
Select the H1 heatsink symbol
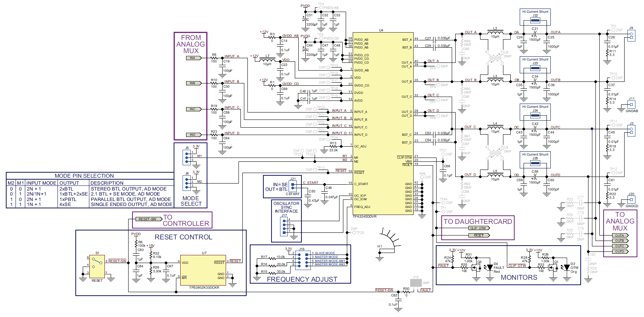pos(389,241)
